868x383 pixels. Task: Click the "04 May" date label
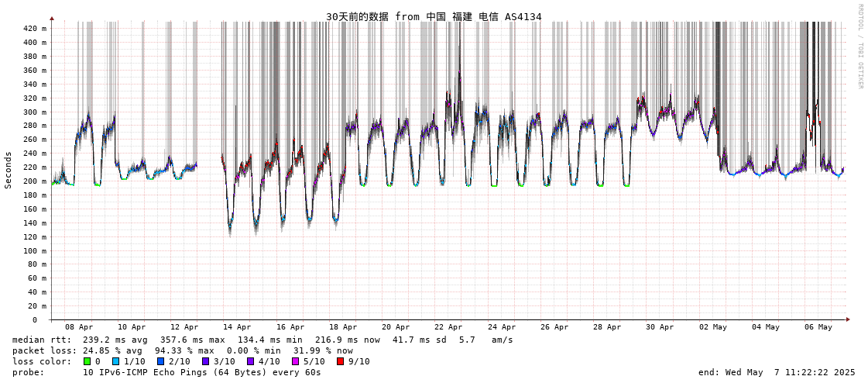point(766,327)
